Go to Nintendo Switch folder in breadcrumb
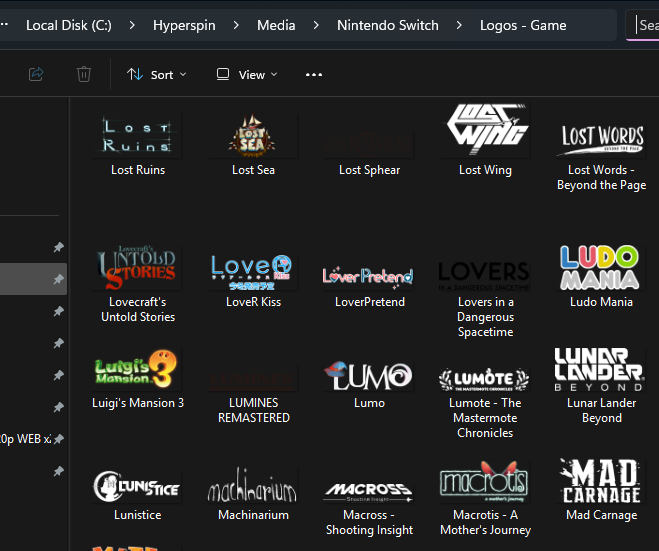Screen dimensions: 659x551 (387, 26)
